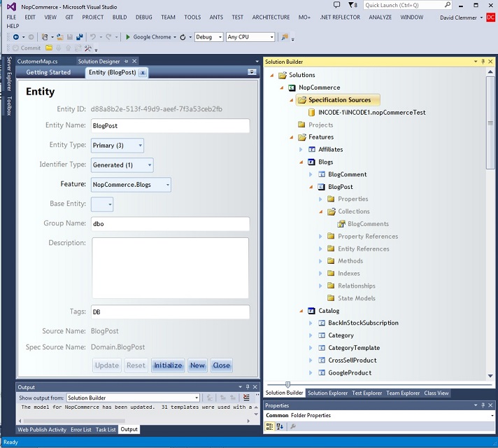Image resolution: width=498 pixels, height=448 pixels.
Task: Expand the Property References folder
Action: [320, 236]
